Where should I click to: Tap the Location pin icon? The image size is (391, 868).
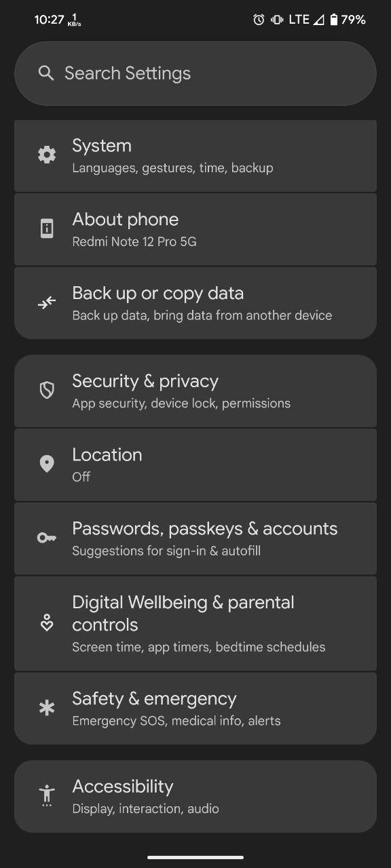(x=46, y=465)
